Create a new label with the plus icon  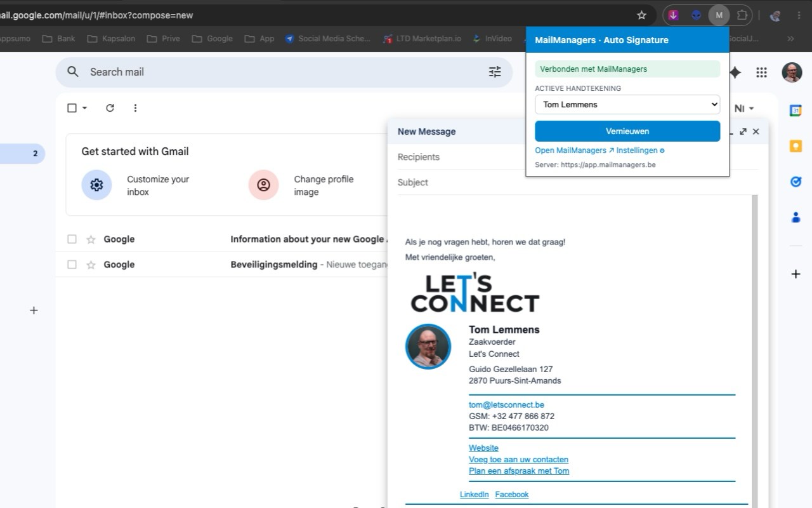(34, 311)
